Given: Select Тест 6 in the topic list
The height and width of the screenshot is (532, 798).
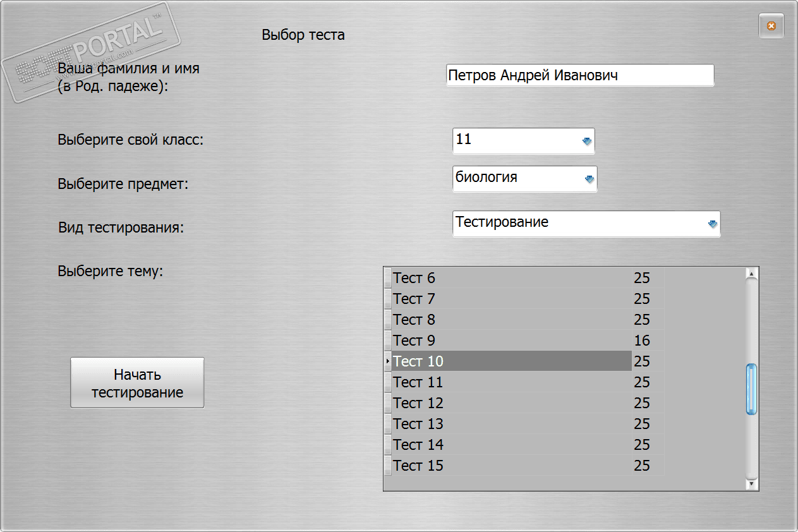Looking at the screenshot, I should pyautogui.click(x=511, y=278).
